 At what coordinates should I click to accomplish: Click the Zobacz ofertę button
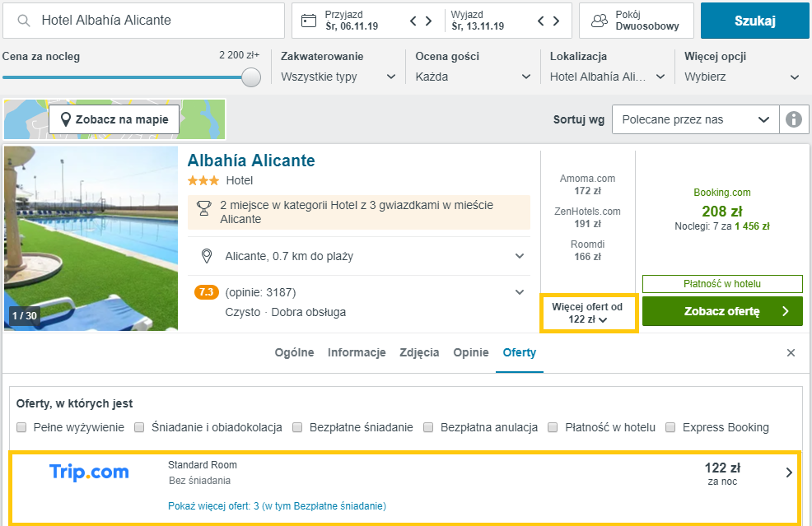pyautogui.click(x=722, y=311)
